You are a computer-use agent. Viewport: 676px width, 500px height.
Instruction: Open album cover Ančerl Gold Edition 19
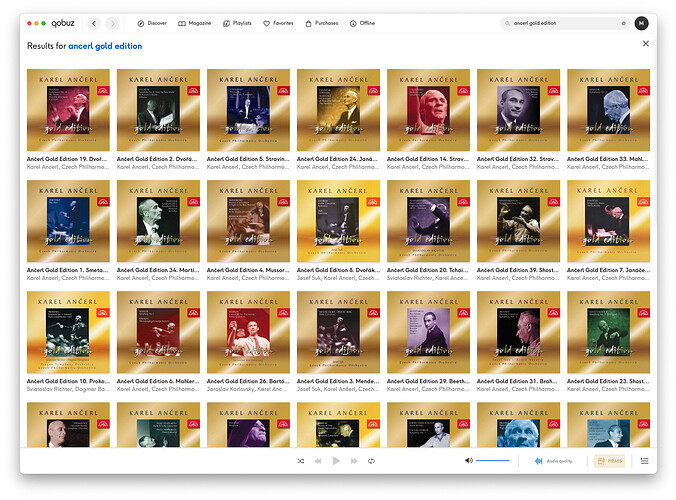tap(68, 110)
